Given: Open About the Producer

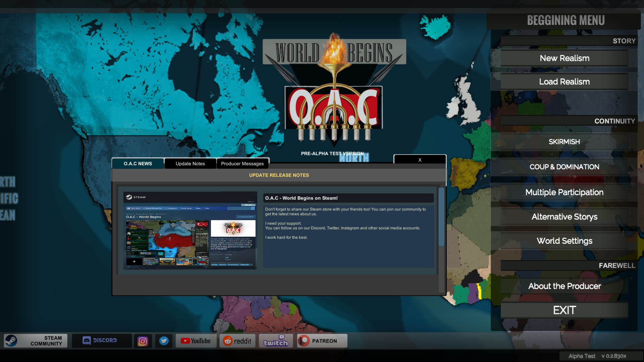Looking at the screenshot, I should tap(564, 286).
